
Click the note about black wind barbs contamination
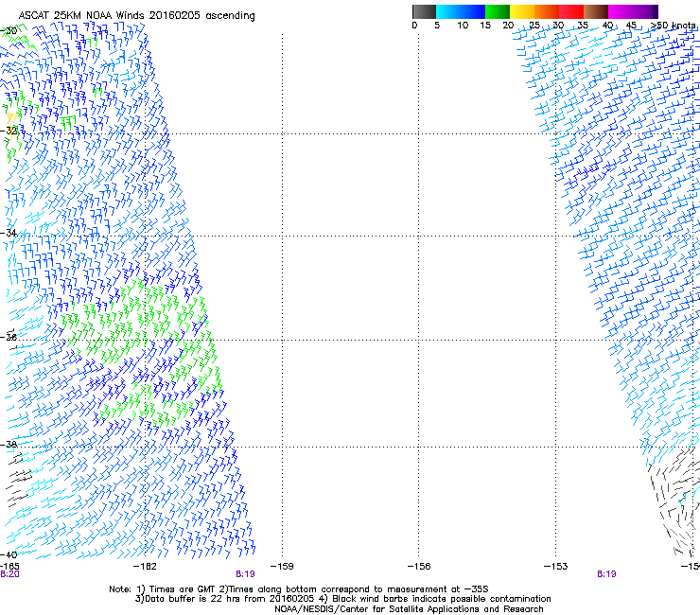click(x=437, y=599)
